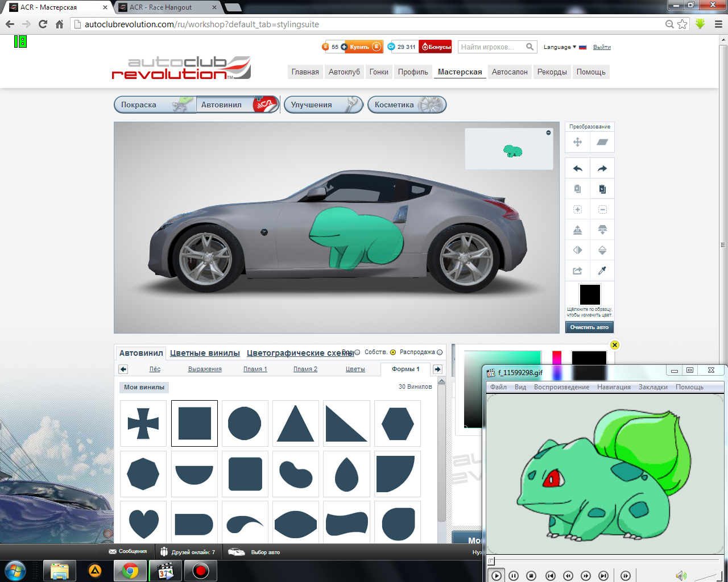The image size is (728, 582).
Task: Click pause in the GIF player
Action: (514, 576)
